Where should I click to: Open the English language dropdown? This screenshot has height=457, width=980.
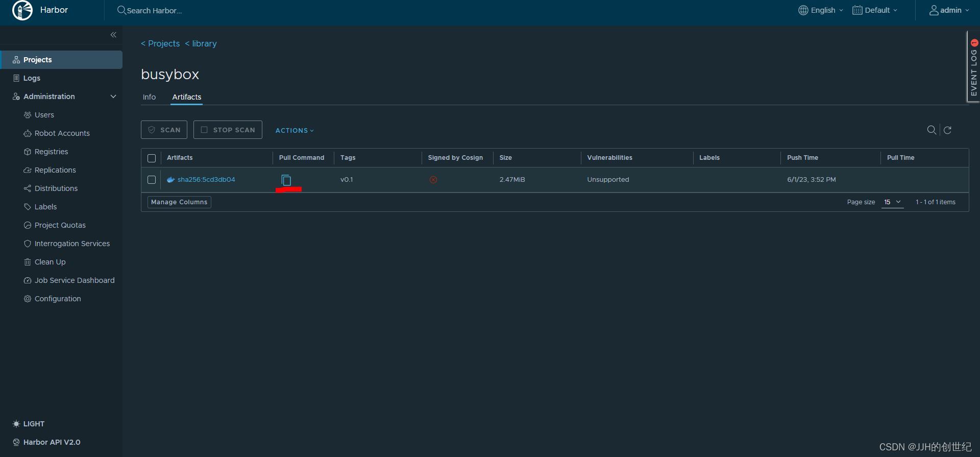pyautogui.click(x=821, y=10)
